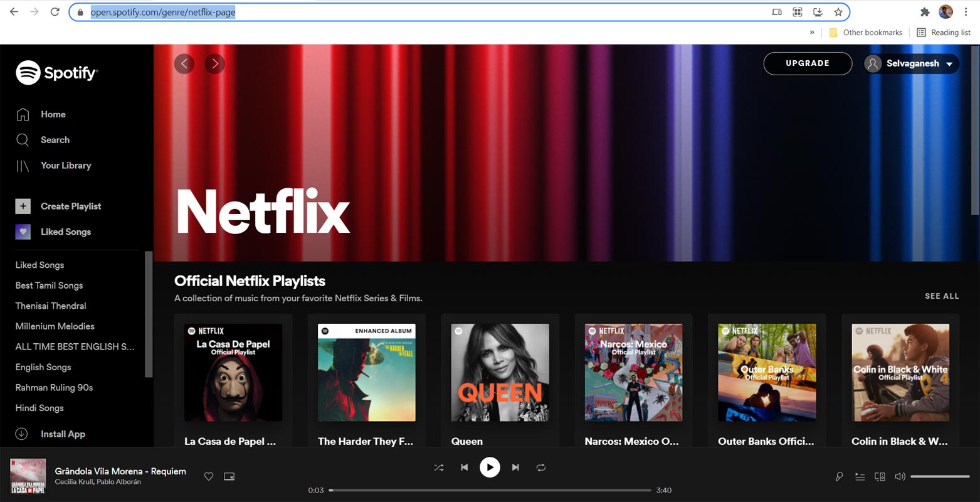Click the main page vertical scrollbar
The height and width of the screenshot is (502, 980).
pyautogui.click(x=975, y=132)
